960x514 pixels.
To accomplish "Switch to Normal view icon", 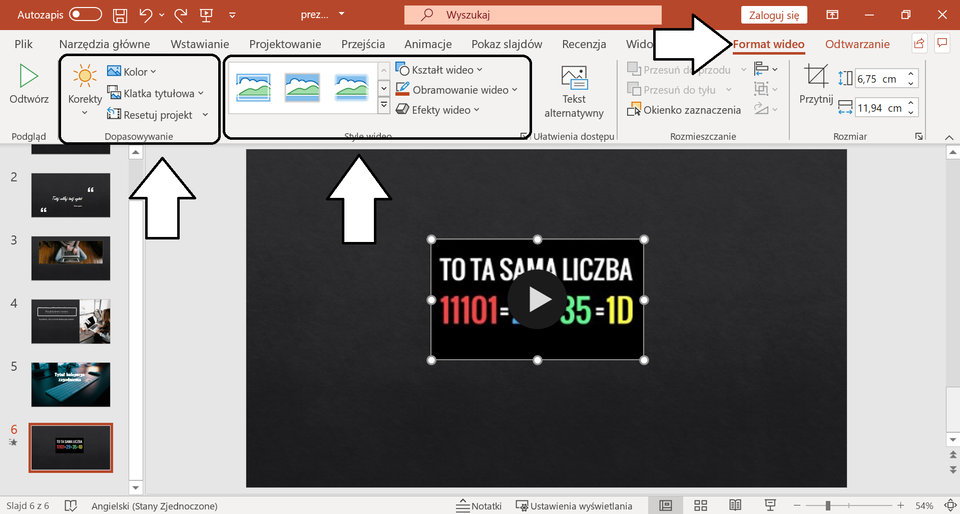I will (666, 505).
